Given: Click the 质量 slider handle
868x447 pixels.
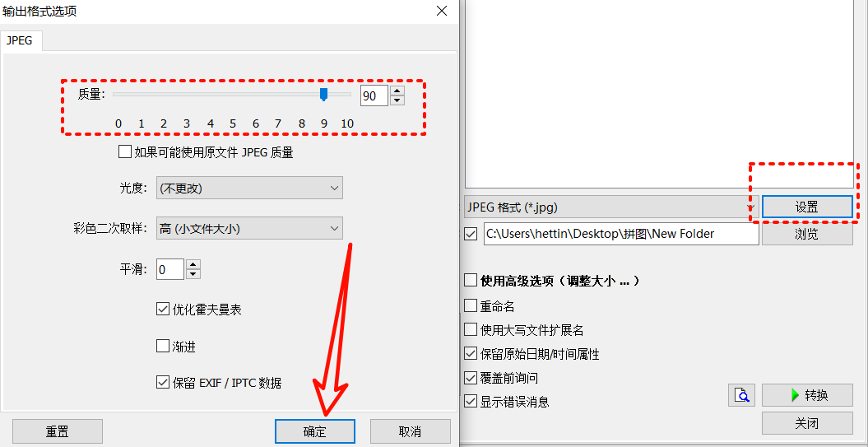Looking at the screenshot, I should 324,94.
